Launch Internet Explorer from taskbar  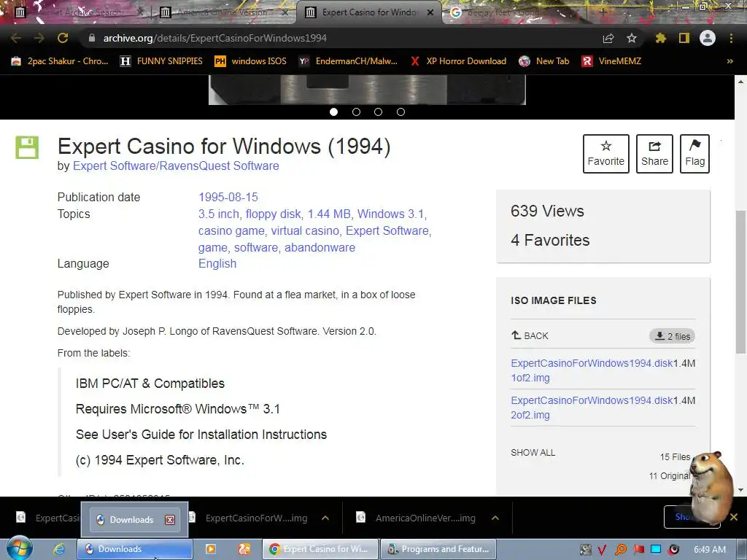[58, 549]
